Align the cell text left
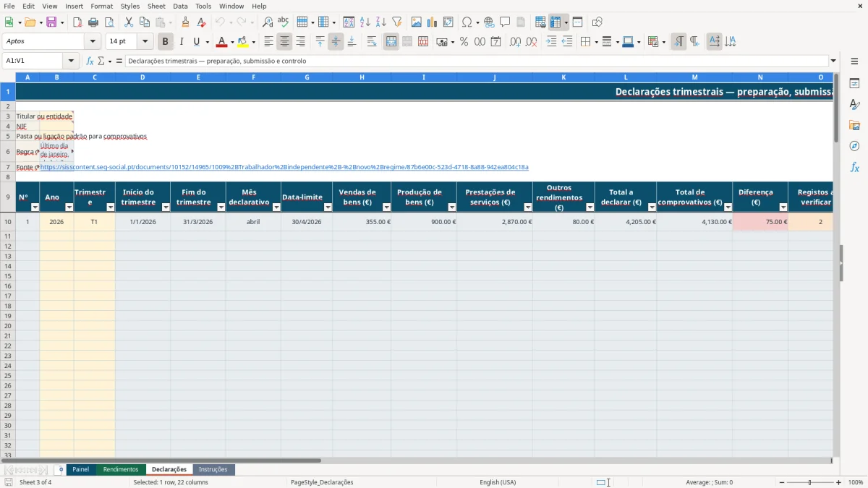Viewport: 868px width, 488px height. pyautogui.click(x=269, y=42)
